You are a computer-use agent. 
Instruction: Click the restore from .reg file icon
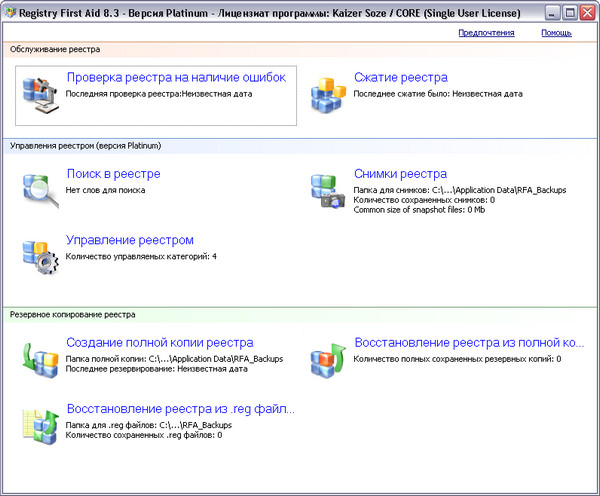coord(41,424)
